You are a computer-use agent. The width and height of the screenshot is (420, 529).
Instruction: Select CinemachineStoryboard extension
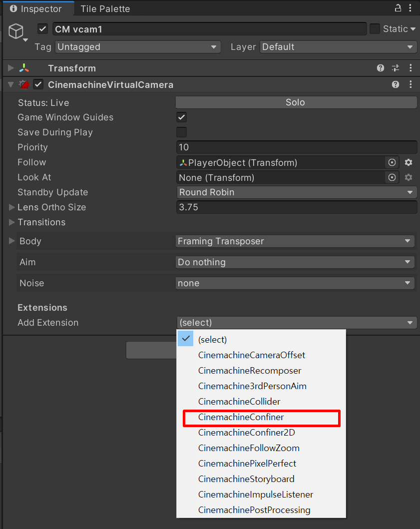(x=262, y=479)
